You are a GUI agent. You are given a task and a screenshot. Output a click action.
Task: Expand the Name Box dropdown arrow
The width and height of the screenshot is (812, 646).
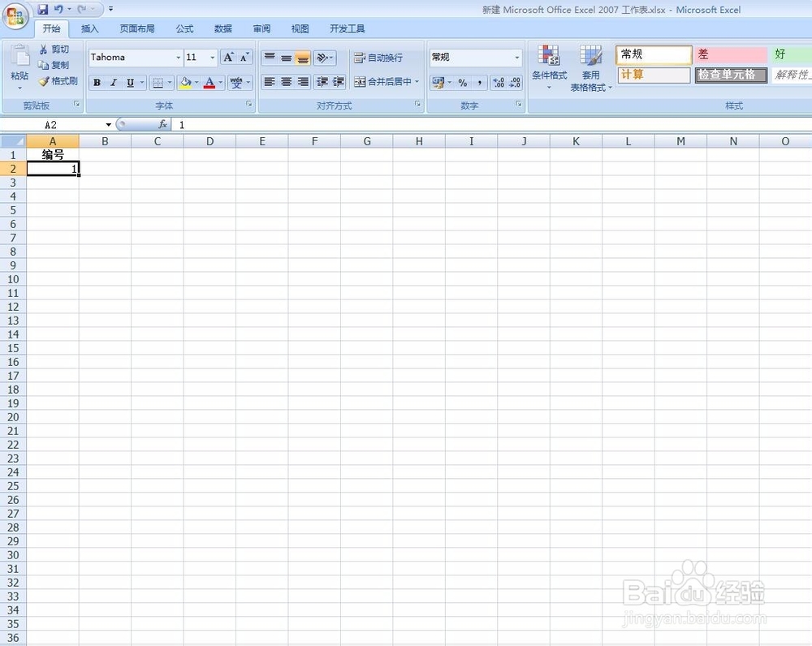pyautogui.click(x=108, y=125)
